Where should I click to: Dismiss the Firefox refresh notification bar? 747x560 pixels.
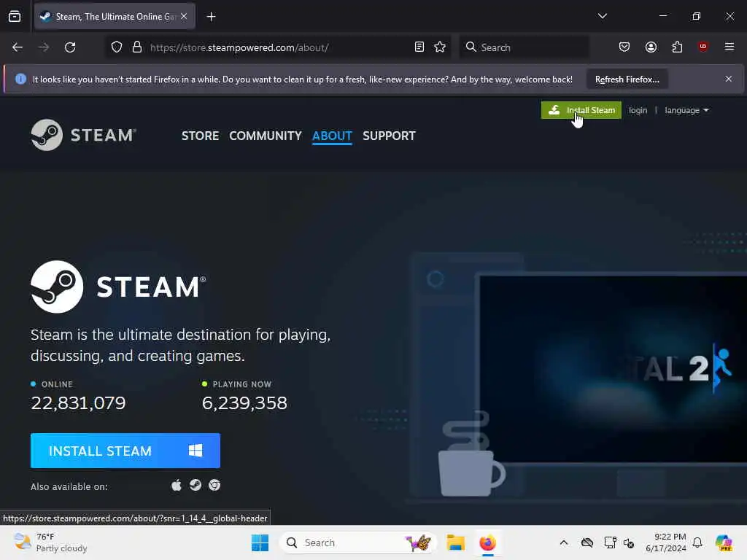point(729,79)
